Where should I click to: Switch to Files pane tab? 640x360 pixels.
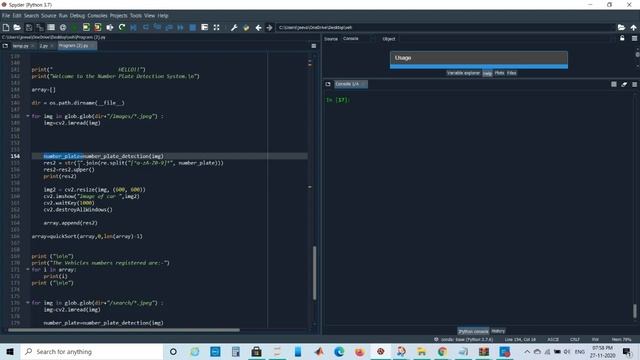click(x=511, y=73)
